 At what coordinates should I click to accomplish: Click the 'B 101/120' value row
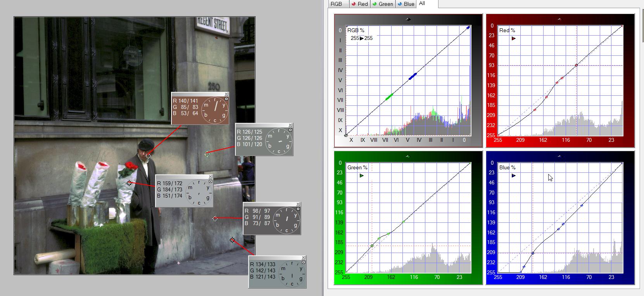[250, 144]
